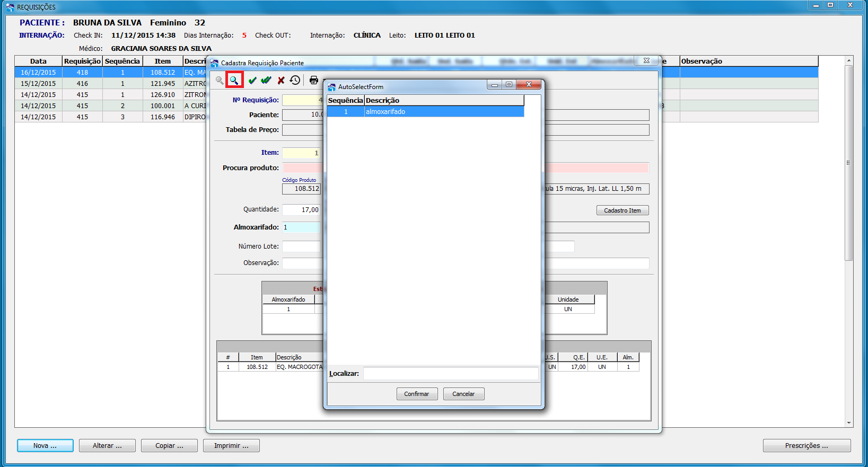Click the Quantidade field showing 17,00

click(x=301, y=210)
